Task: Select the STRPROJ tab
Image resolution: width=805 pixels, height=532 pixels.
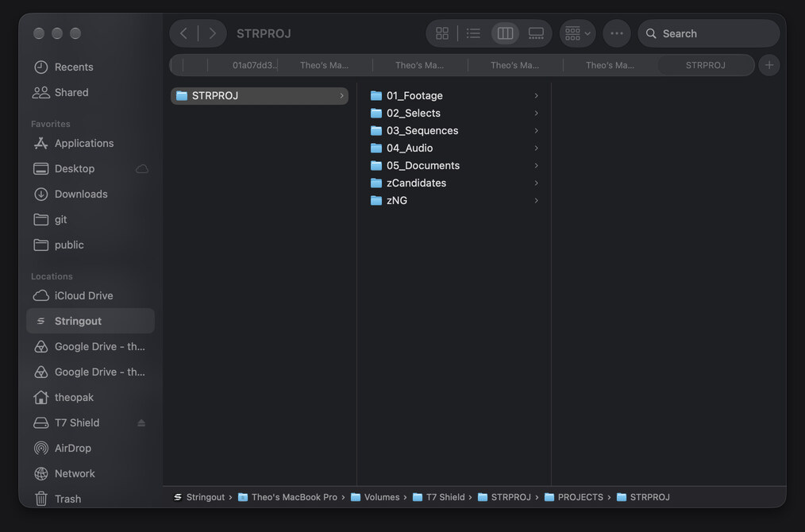Action: pos(706,65)
